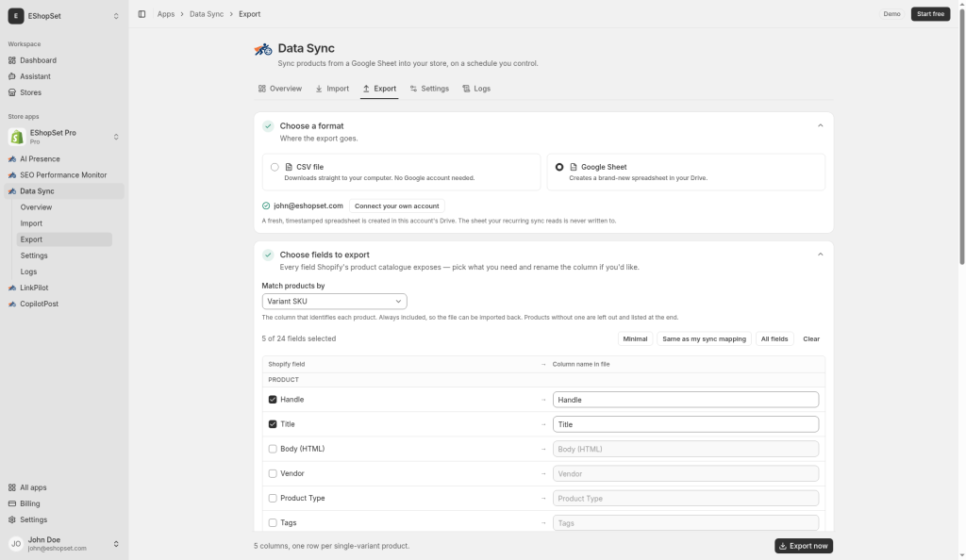Viewport: 966px width, 560px height.
Task: Click the Product Type column name field
Action: (686, 498)
